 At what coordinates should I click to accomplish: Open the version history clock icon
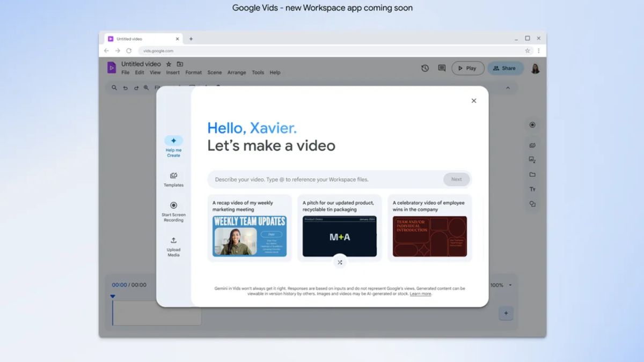click(x=425, y=68)
